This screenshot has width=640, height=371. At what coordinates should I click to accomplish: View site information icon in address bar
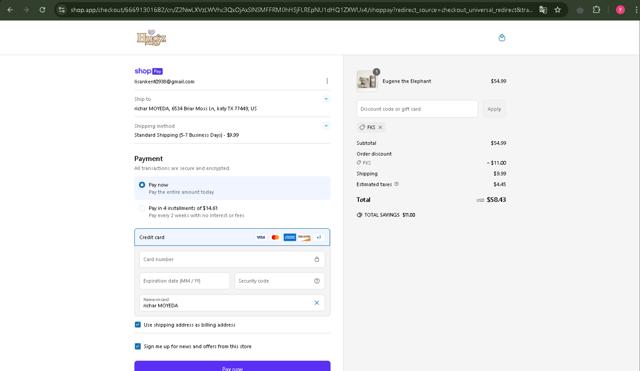(62, 10)
